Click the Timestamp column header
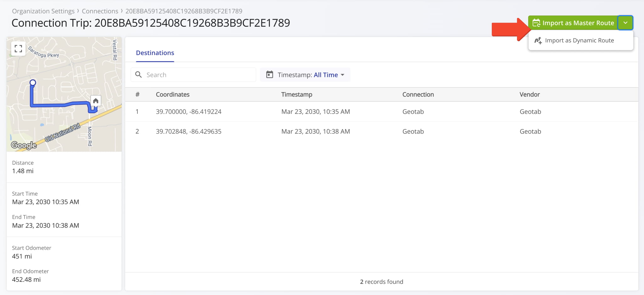 [x=297, y=94]
